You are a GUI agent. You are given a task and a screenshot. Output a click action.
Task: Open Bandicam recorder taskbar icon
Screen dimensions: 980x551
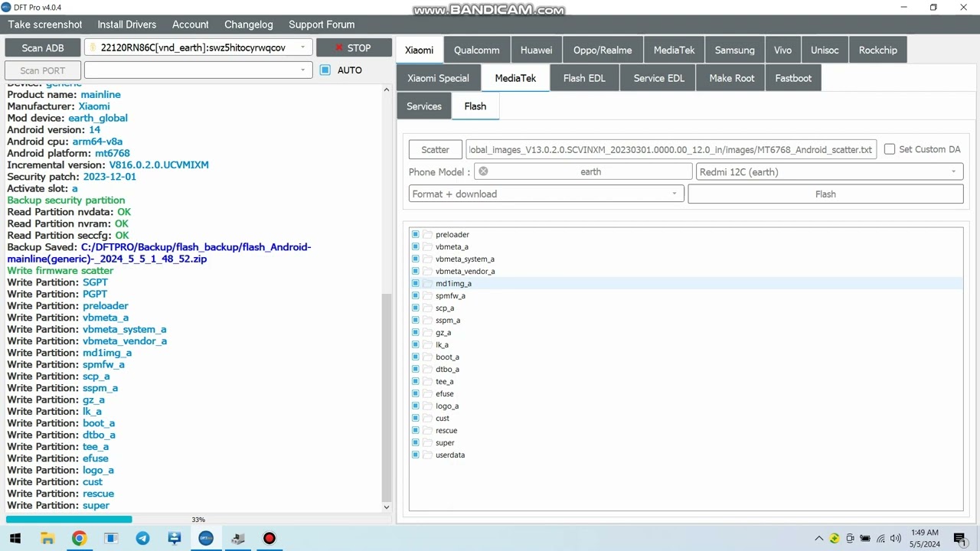tap(269, 538)
